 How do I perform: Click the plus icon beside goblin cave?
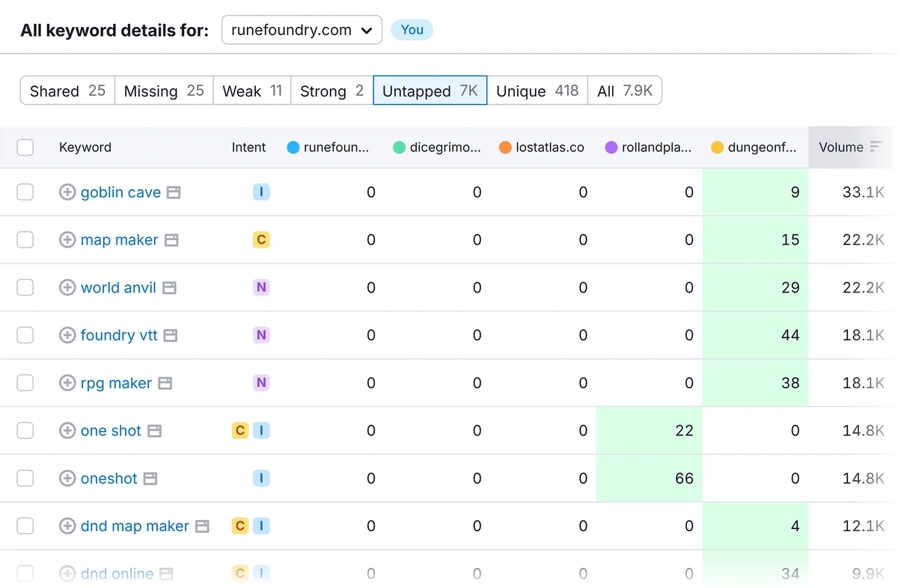point(67,192)
